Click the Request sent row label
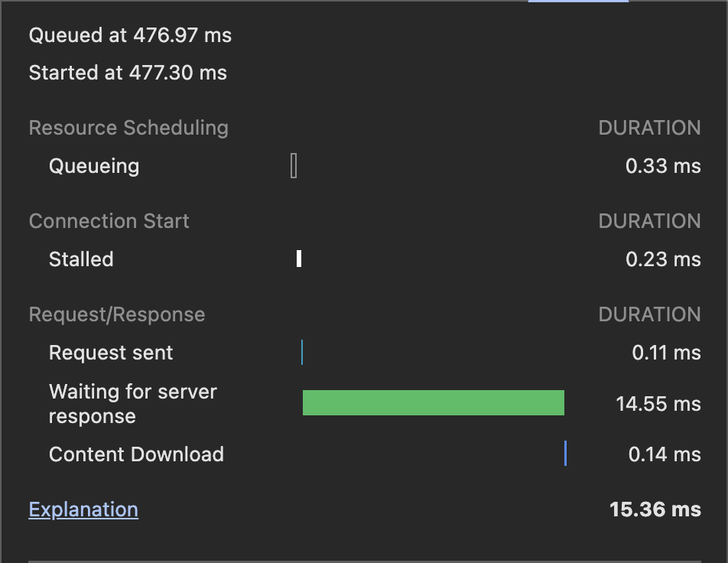This screenshot has height=563, width=728. tap(111, 353)
